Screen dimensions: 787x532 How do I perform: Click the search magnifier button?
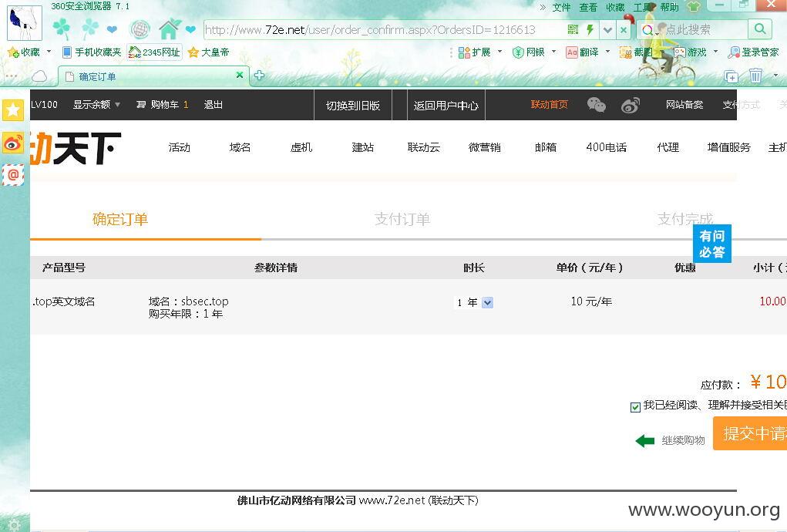(760, 29)
